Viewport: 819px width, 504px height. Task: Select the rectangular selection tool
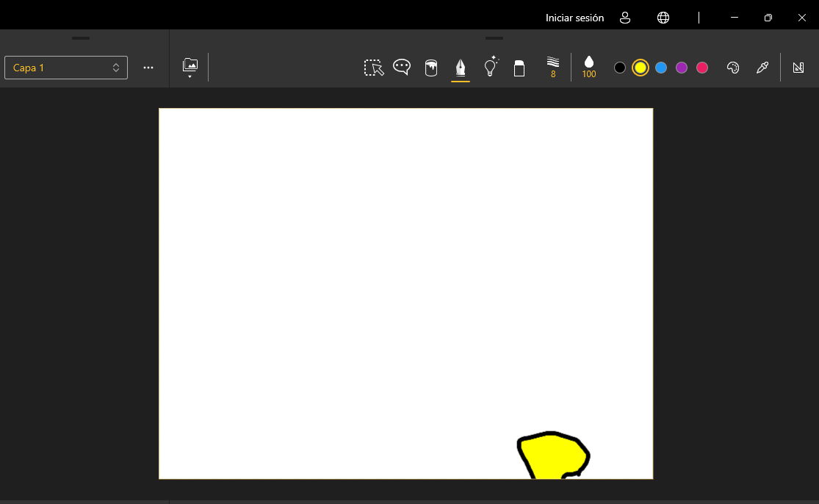(x=373, y=68)
